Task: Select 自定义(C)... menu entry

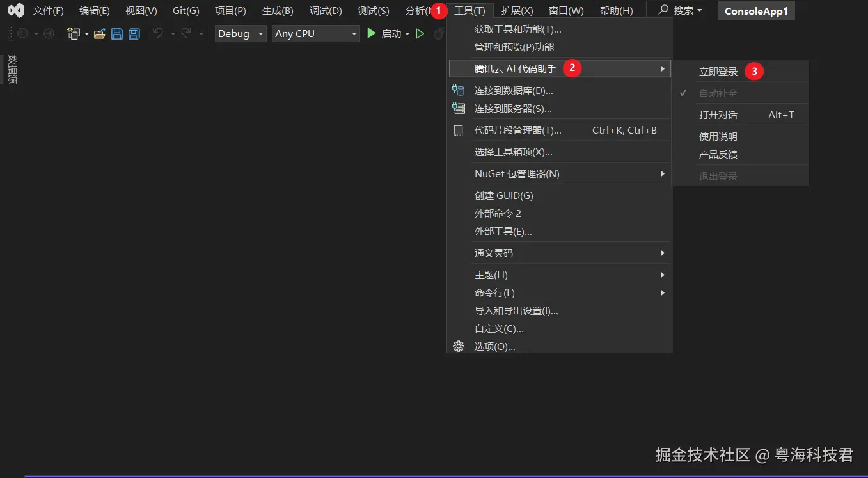Action: point(560,329)
